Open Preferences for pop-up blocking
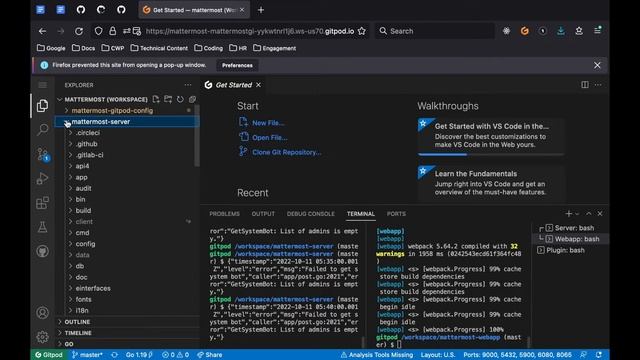Image resolution: width=640 pixels, height=360 pixels. 237,65
